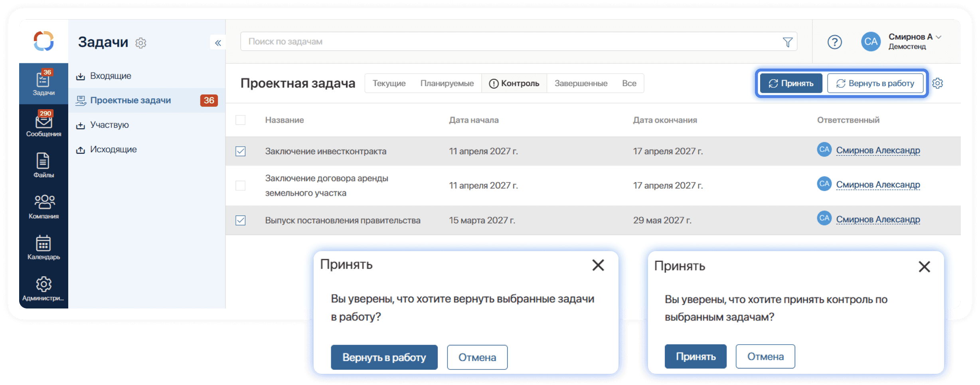
Task: Click the filter funnel icon in search
Action: coord(787,42)
